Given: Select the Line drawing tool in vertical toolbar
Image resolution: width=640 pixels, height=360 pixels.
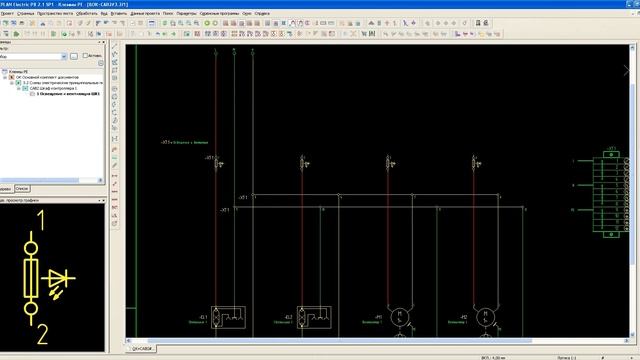Looking at the screenshot, I should (115, 47).
